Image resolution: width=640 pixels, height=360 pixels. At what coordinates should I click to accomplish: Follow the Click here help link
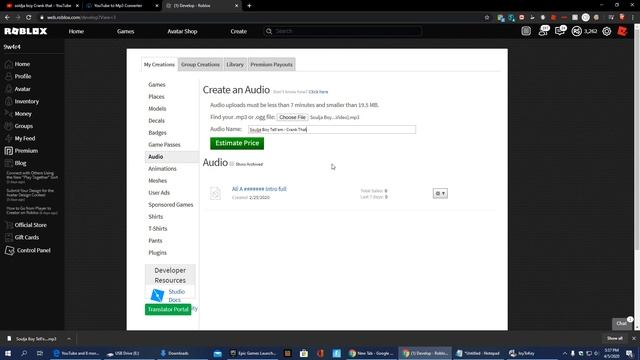318,92
